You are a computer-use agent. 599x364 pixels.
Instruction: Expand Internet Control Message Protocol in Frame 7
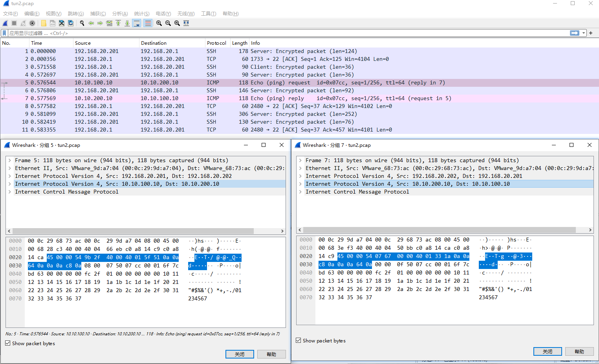pos(300,192)
